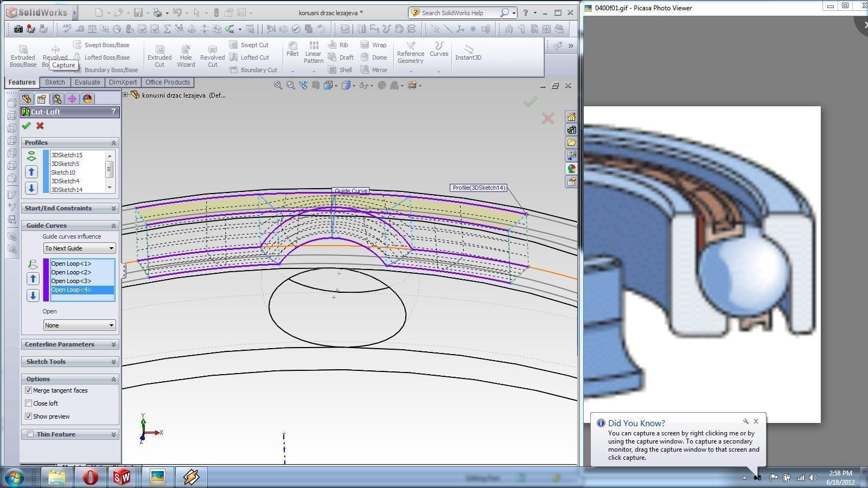The width and height of the screenshot is (868, 488).
Task: Click the Fillet tool icon
Action: [292, 46]
